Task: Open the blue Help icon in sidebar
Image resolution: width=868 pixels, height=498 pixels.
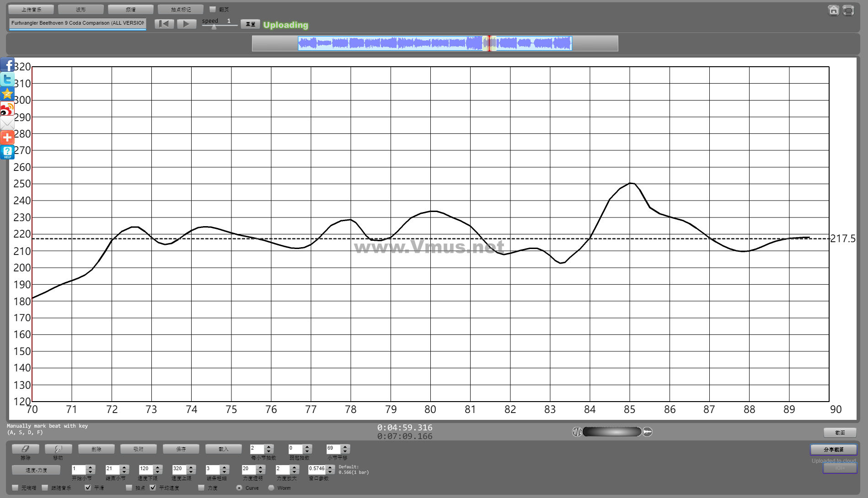Action: 7,152
